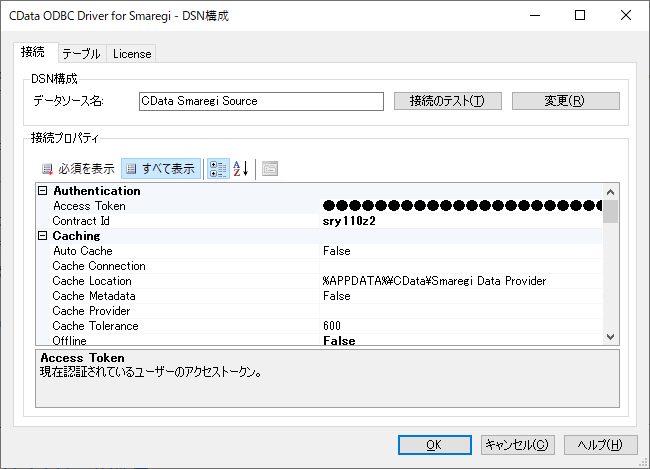
Task: Click the property grid scroll-up arrow
Action: (x=610, y=192)
